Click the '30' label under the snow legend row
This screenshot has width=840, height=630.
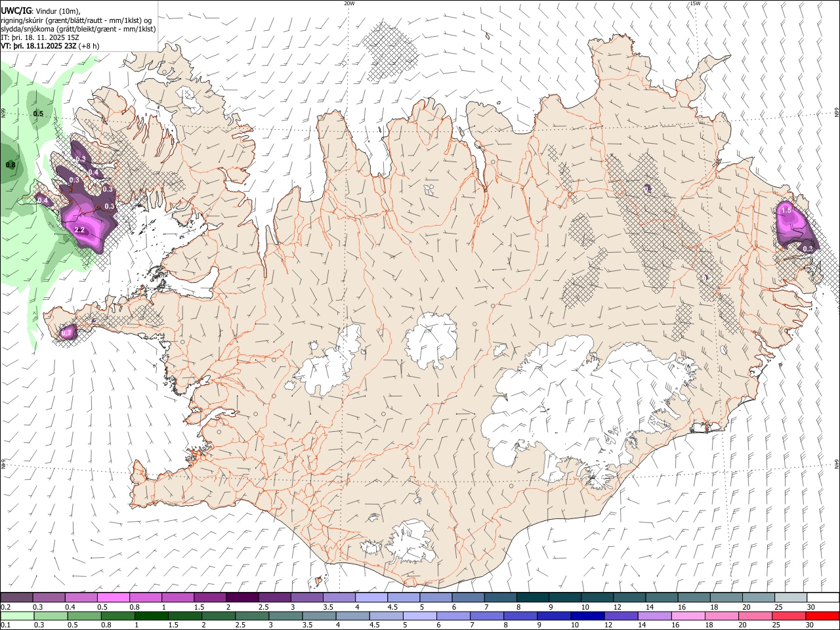[810, 607]
